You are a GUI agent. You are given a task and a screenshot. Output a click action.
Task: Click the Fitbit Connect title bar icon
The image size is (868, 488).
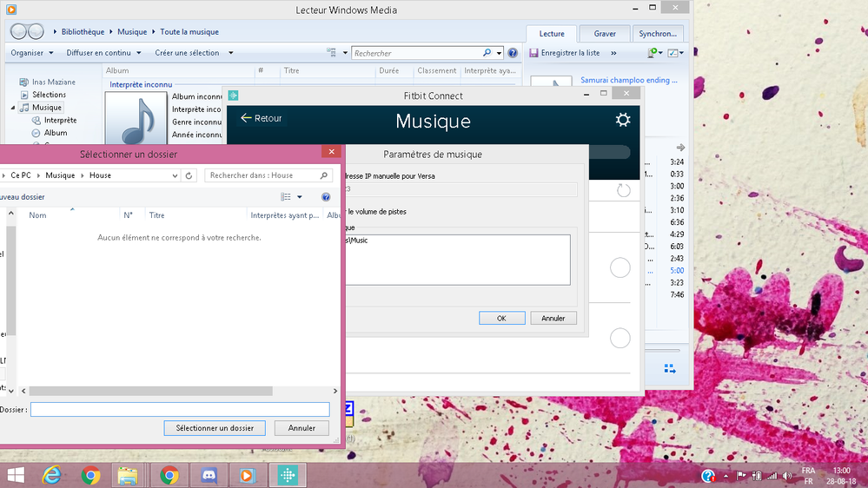coord(234,96)
